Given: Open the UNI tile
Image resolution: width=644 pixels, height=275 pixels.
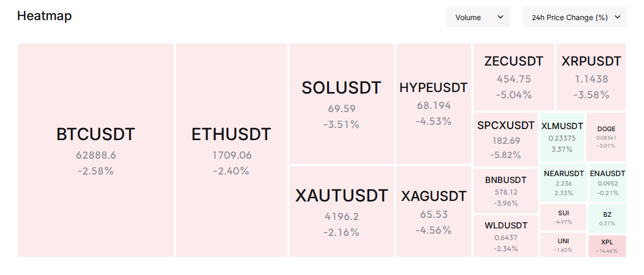Looking at the screenshot, I should click(x=563, y=245).
